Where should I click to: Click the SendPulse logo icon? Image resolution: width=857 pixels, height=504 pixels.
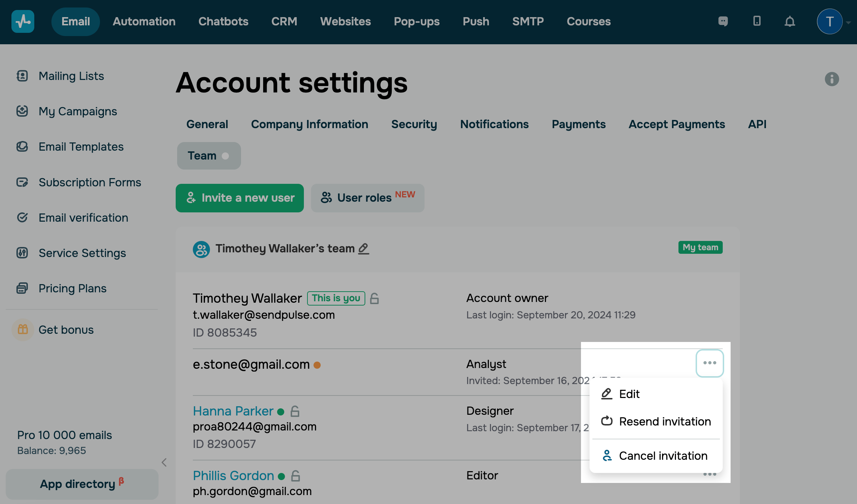pyautogui.click(x=23, y=21)
